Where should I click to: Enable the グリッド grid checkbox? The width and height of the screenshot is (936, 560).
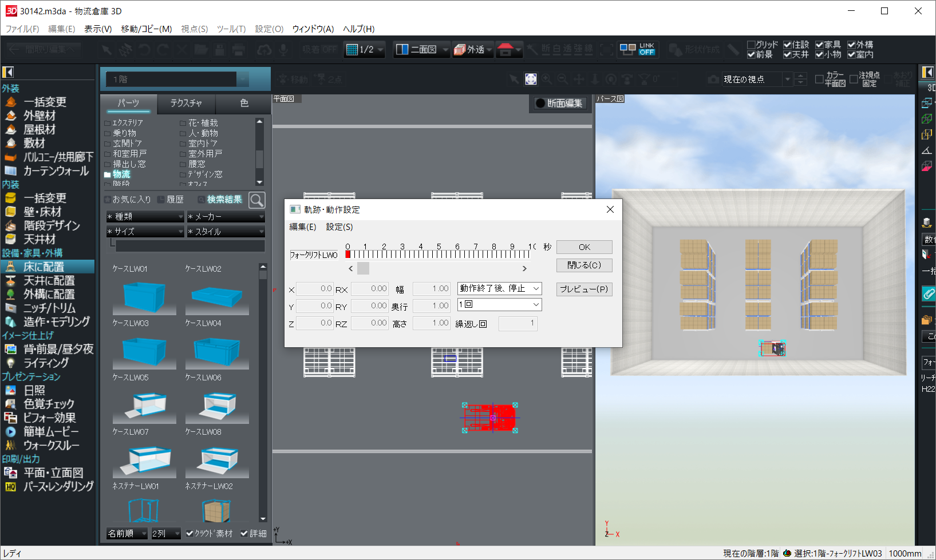(x=751, y=45)
